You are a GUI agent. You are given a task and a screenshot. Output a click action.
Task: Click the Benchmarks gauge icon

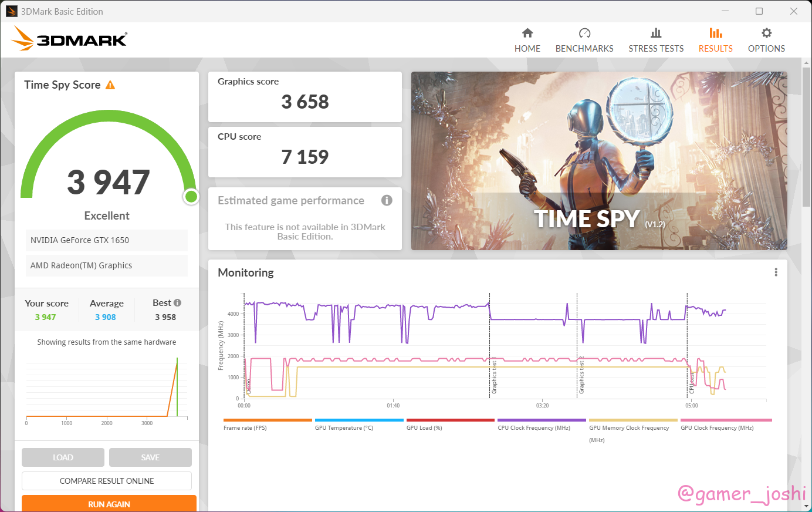tap(584, 33)
